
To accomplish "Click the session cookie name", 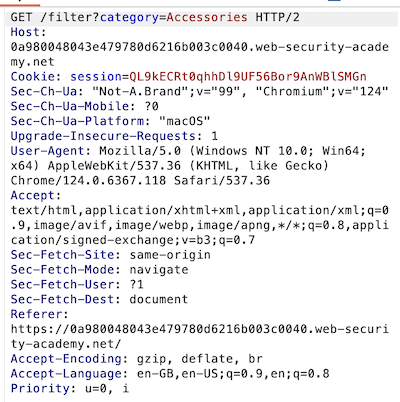I will coord(96,77).
